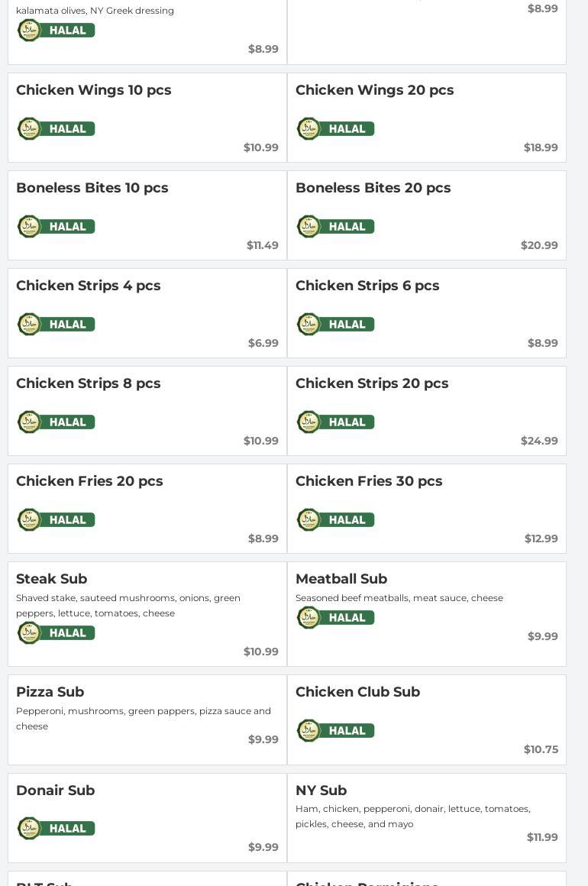Screen dimensions: 588x886
Task: Click the $10.75 price on Chicken Club Sub
Action: [x=541, y=749]
